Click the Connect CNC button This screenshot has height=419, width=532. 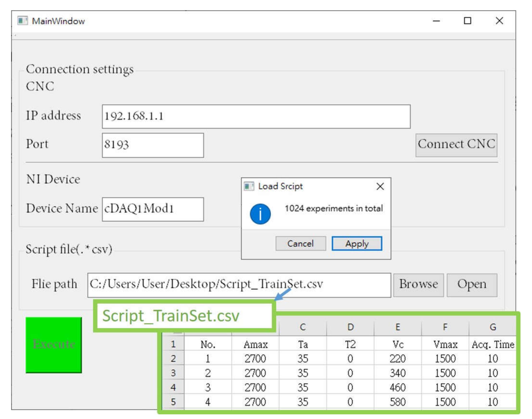tap(456, 145)
